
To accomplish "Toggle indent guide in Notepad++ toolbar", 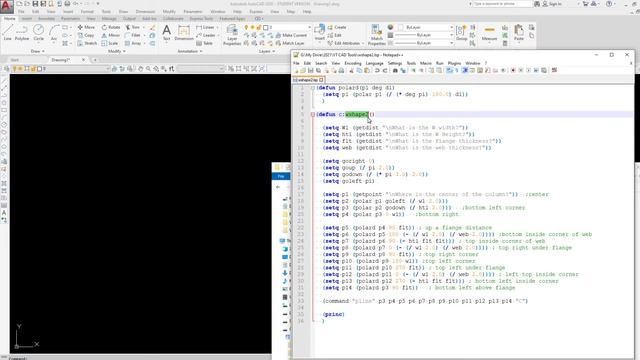I will coord(464,71).
